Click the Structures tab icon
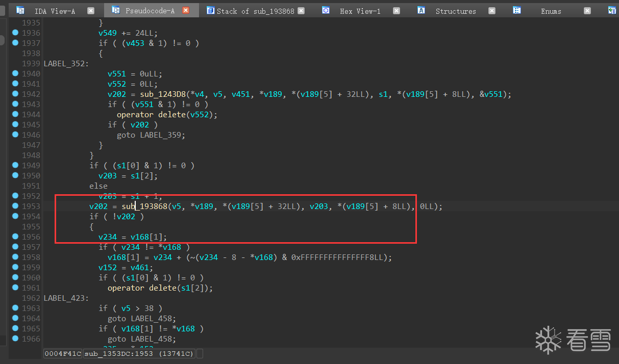 coord(421,10)
